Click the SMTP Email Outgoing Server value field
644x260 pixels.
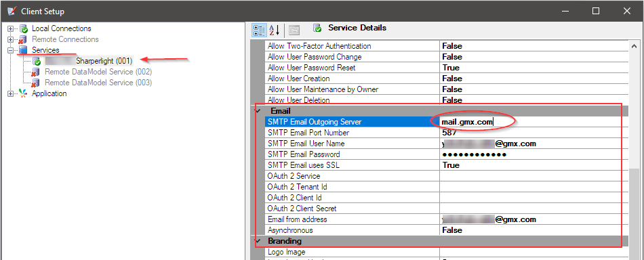(534, 122)
